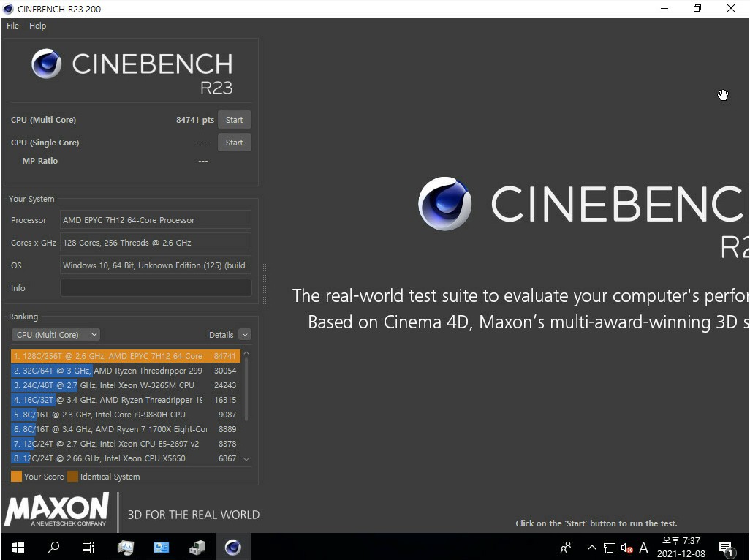Click the Info input field

pos(156,288)
